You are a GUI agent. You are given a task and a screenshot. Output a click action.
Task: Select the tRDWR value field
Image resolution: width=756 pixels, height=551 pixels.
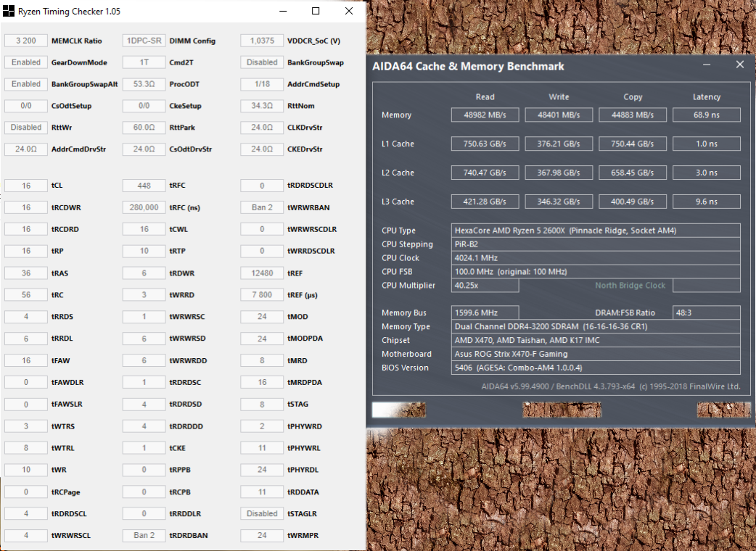(x=144, y=273)
